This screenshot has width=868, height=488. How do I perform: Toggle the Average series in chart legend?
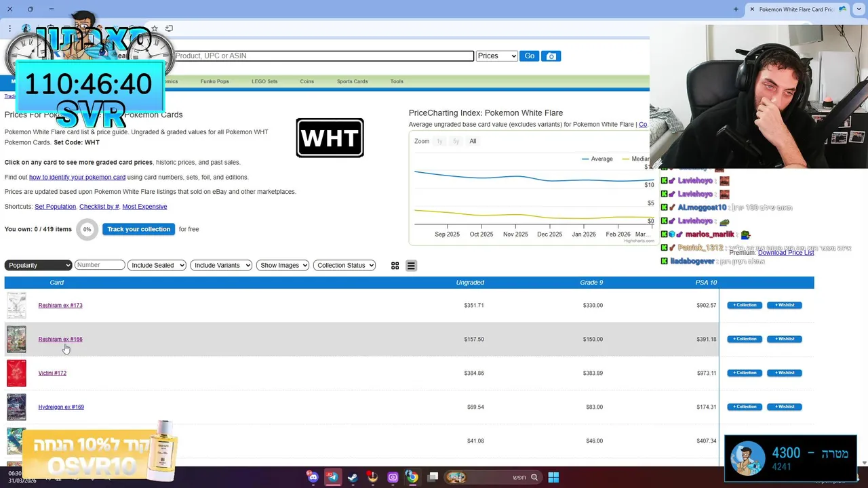[x=597, y=159]
